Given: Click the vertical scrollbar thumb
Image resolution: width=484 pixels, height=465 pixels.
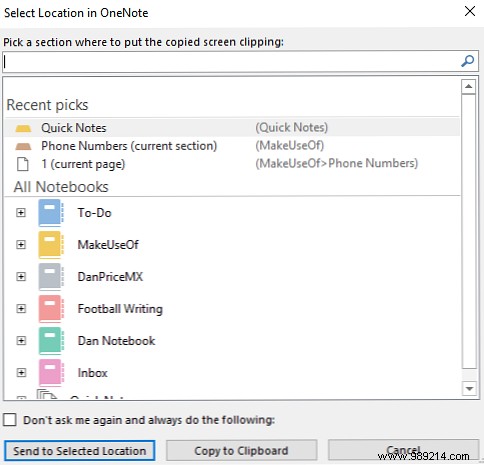Looking at the screenshot, I should 469,231.
